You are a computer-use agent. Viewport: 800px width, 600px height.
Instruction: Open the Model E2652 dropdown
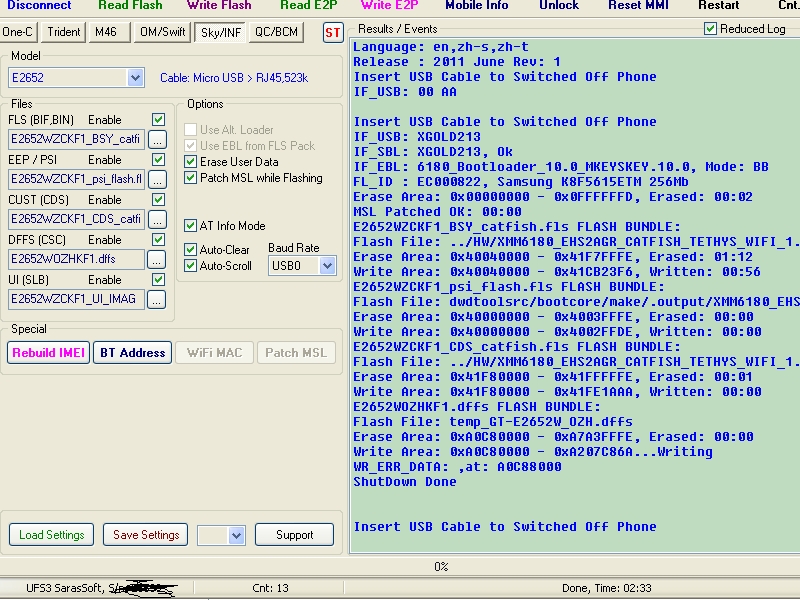point(135,78)
